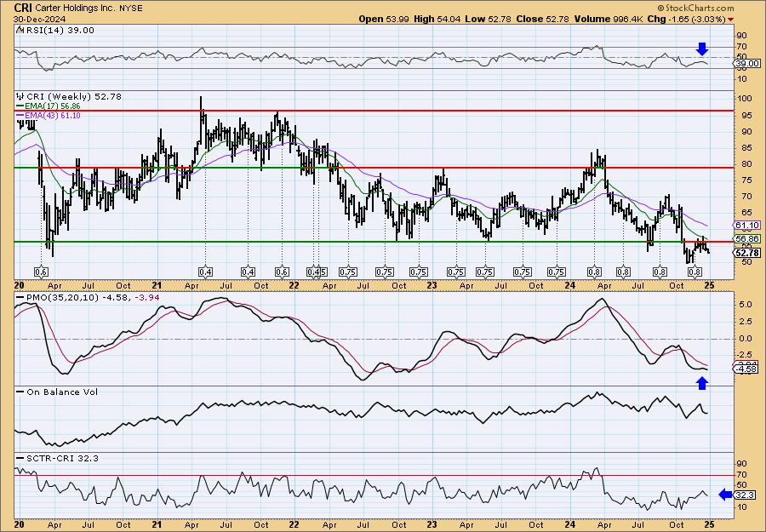The image size is (766, 532).
Task: Click the Open 53.99 value
Action: click(x=384, y=19)
